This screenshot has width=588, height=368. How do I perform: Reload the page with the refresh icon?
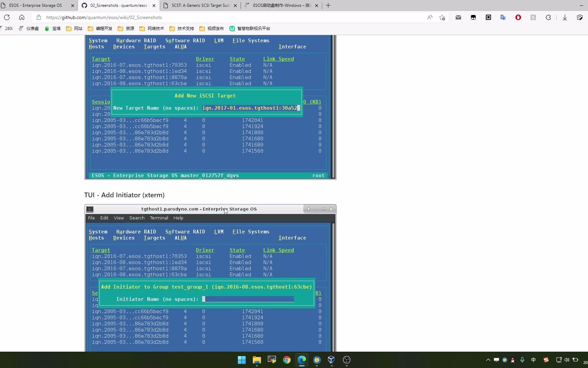point(7,17)
